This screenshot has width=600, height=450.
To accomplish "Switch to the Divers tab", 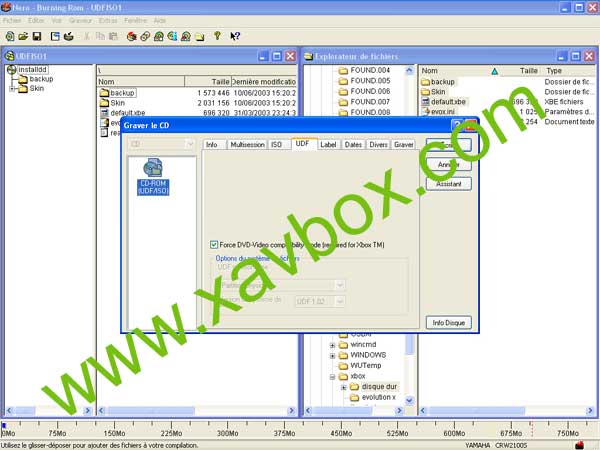I will [x=378, y=145].
